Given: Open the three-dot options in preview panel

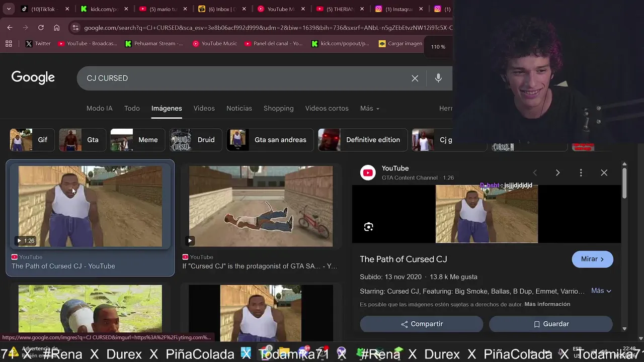Looking at the screenshot, I should (581, 173).
